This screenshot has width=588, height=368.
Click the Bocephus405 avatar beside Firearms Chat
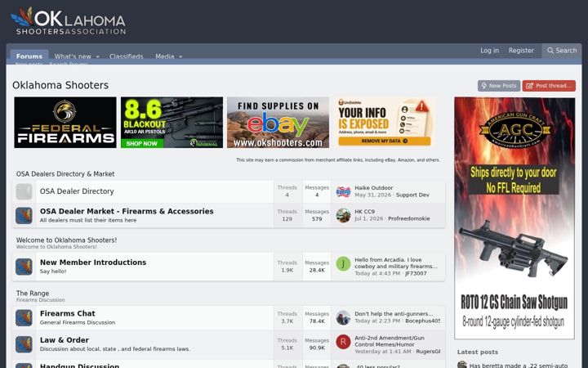tap(343, 317)
